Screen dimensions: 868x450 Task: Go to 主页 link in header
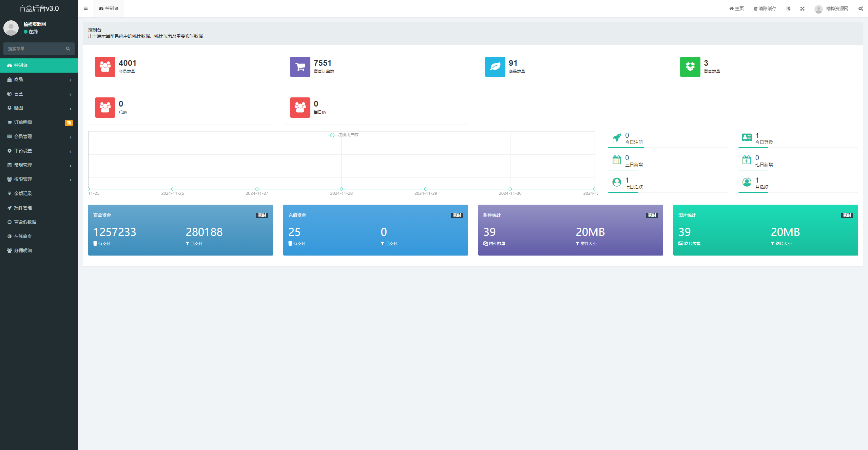[736, 8]
